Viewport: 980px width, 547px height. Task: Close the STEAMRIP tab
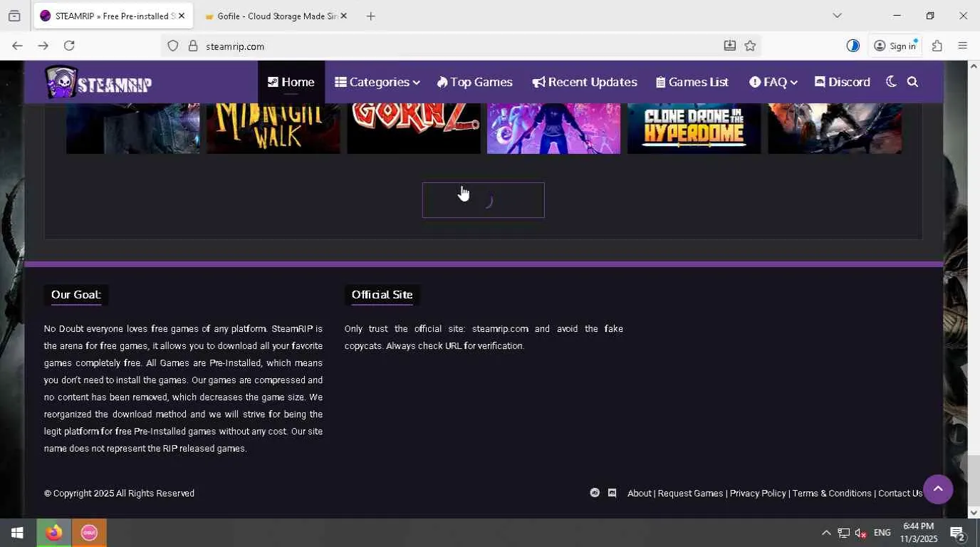181,16
